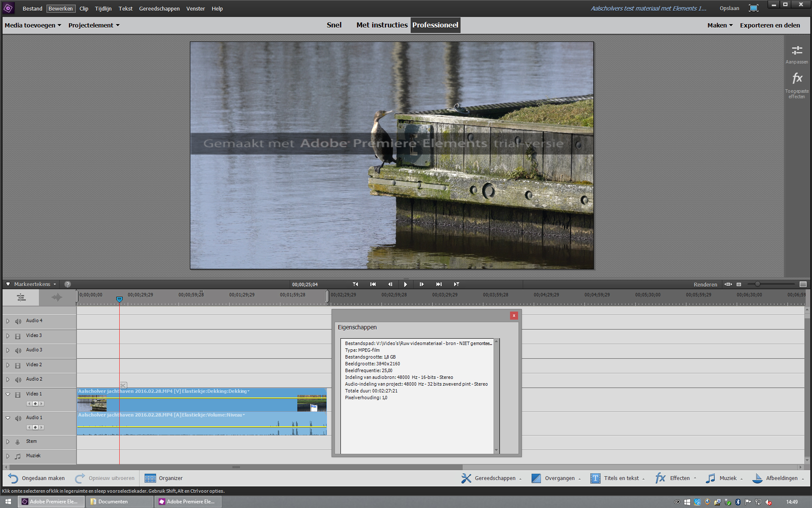Image resolution: width=812 pixels, height=508 pixels.
Task: Toggle the Video 3 track output
Action: coord(18,336)
